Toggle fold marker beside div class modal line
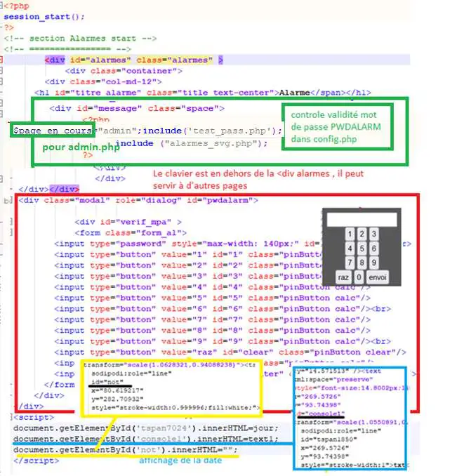 tap(11, 200)
